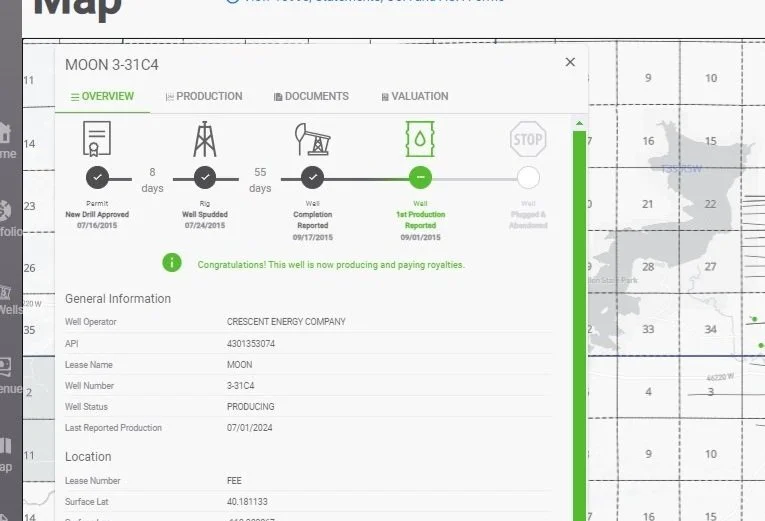Click the Location heading
This screenshot has width=765, height=521.
pos(88,457)
